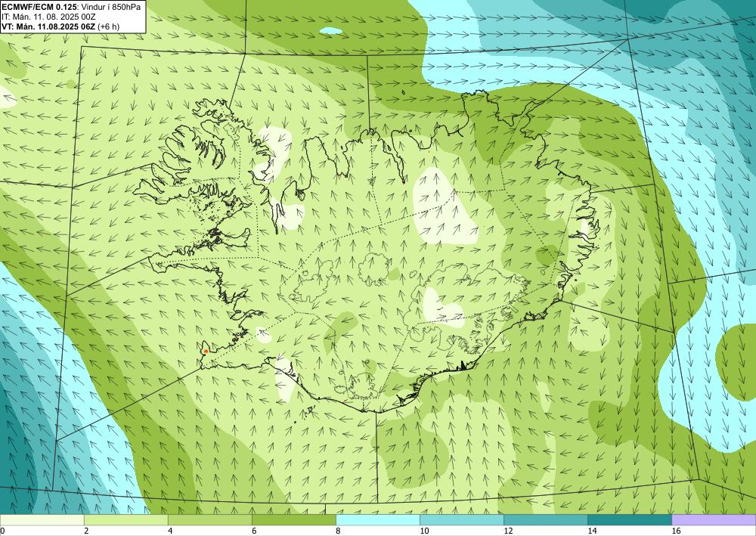Click the legend value '2'
The height and width of the screenshot is (536, 756).
pos(86,531)
